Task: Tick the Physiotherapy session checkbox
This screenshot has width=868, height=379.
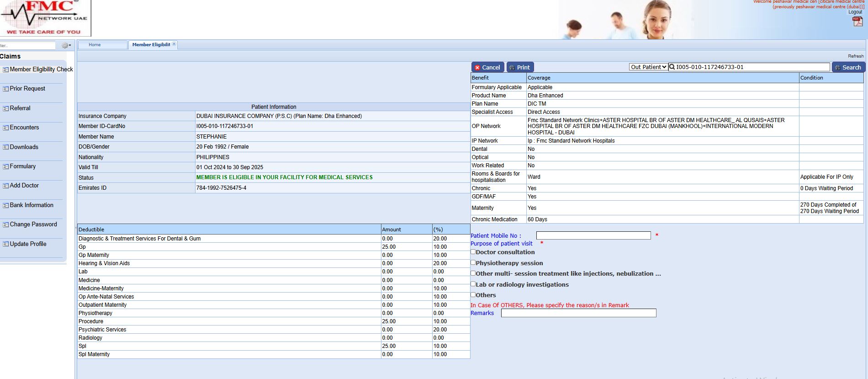Action: point(473,263)
